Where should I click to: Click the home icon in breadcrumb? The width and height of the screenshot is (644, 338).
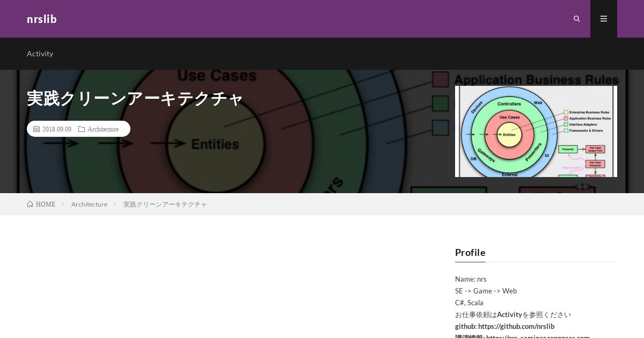coord(30,204)
